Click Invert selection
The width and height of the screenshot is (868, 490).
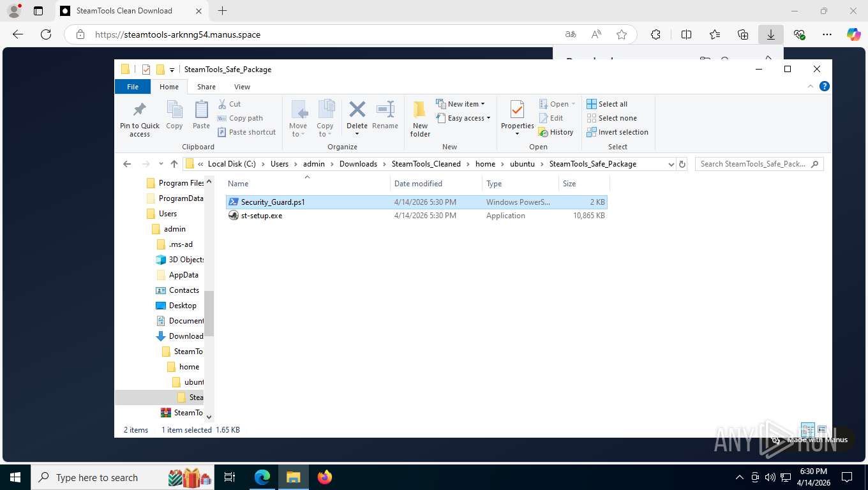tap(617, 132)
